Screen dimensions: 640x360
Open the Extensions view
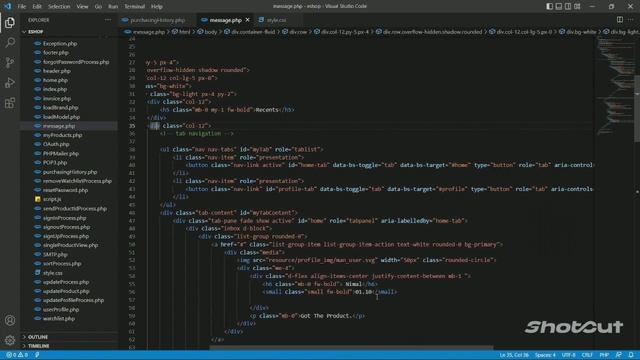pos(10,103)
